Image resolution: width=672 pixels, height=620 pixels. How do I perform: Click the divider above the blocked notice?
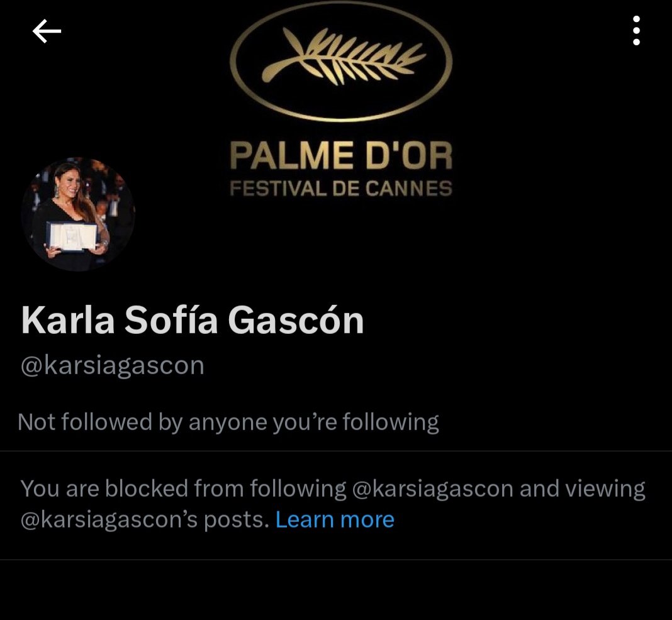(x=336, y=451)
